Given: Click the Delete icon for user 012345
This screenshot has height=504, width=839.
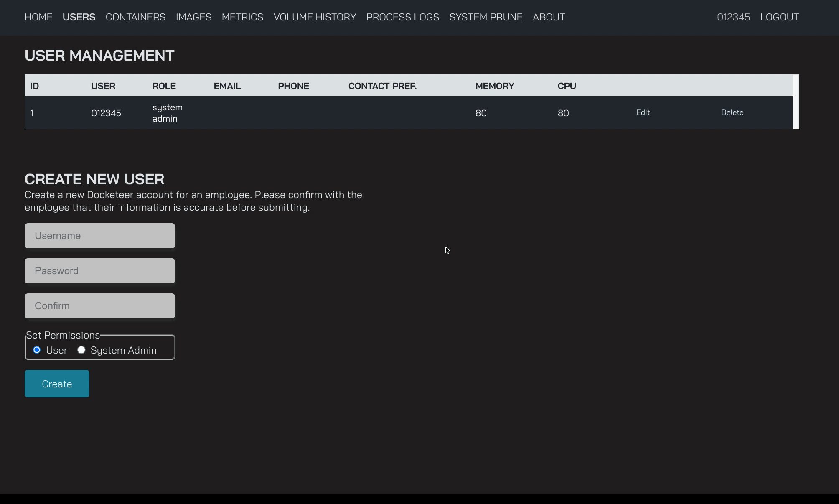Looking at the screenshot, I should point(733,113).
